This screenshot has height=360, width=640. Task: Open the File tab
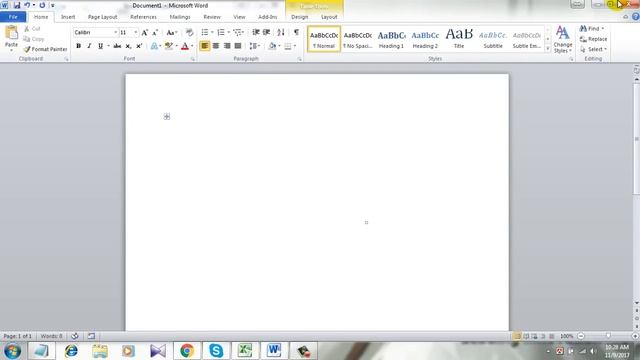[13, 17]
